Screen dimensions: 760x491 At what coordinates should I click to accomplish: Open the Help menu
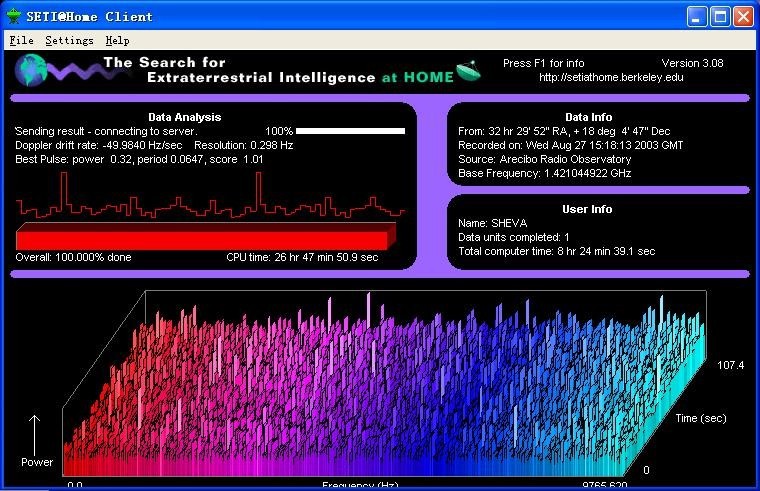point(117,40)
